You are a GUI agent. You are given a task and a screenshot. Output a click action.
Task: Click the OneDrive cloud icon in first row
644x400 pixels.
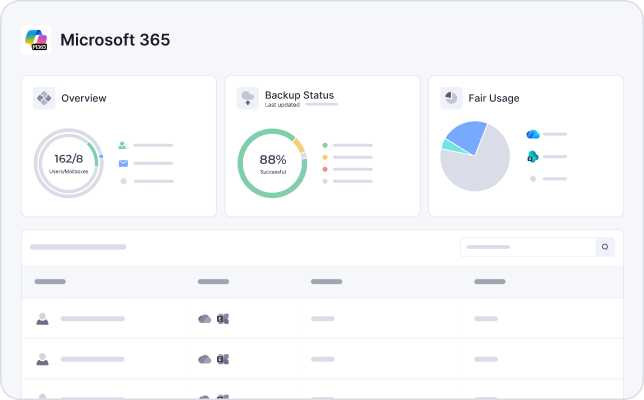click(x=205, y=319)
